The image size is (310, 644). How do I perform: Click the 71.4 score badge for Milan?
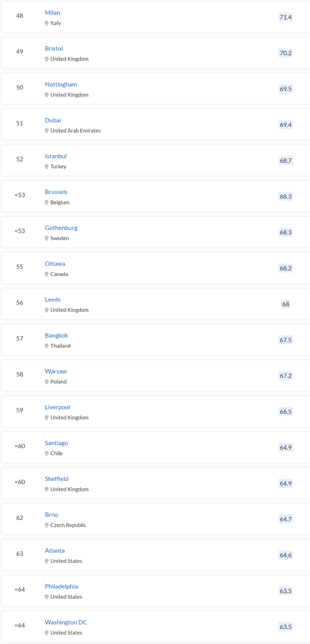pyautogui.click(x=285, y=17)
